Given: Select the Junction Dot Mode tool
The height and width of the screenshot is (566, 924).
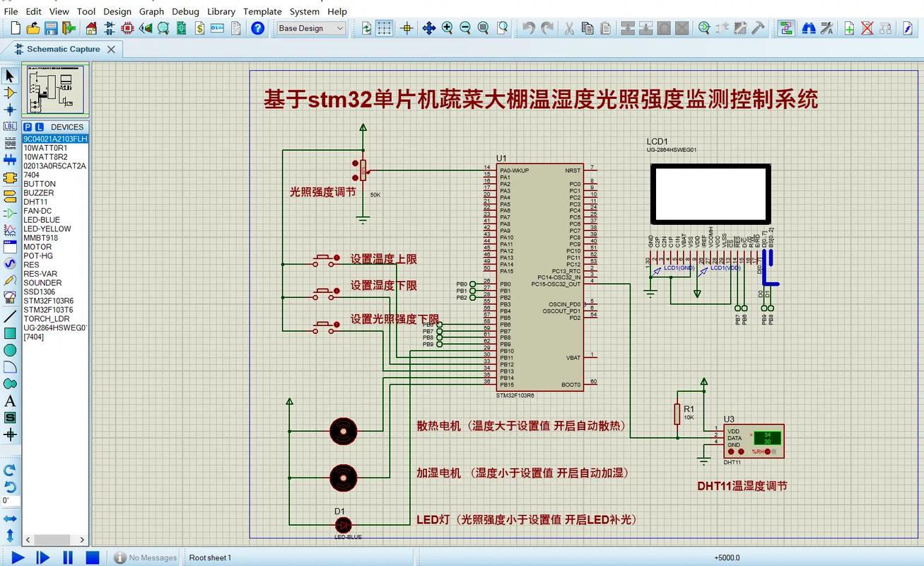Looking at the screenshot, I should pos(10,110).
